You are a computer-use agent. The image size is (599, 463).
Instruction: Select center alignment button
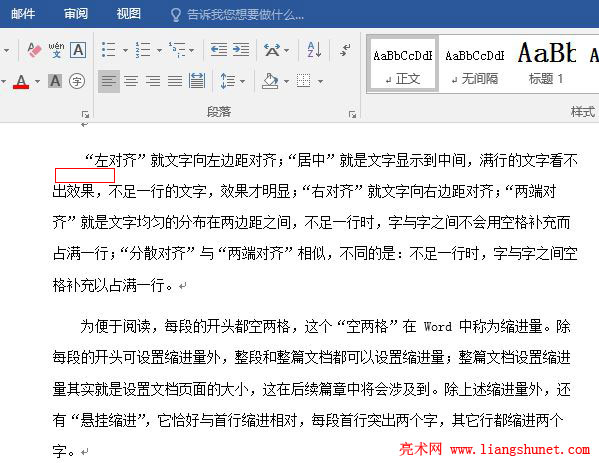131,81
